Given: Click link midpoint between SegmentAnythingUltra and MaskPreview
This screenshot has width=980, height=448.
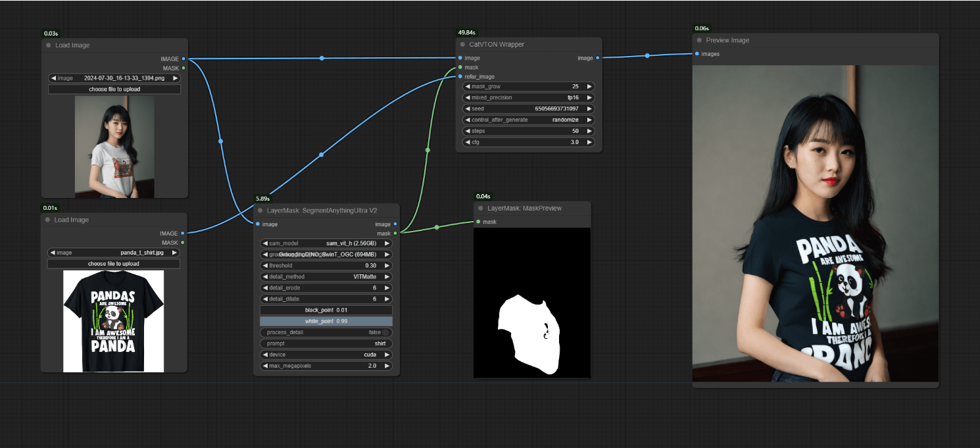Looking at the screenshot, I should click(437, 228).
